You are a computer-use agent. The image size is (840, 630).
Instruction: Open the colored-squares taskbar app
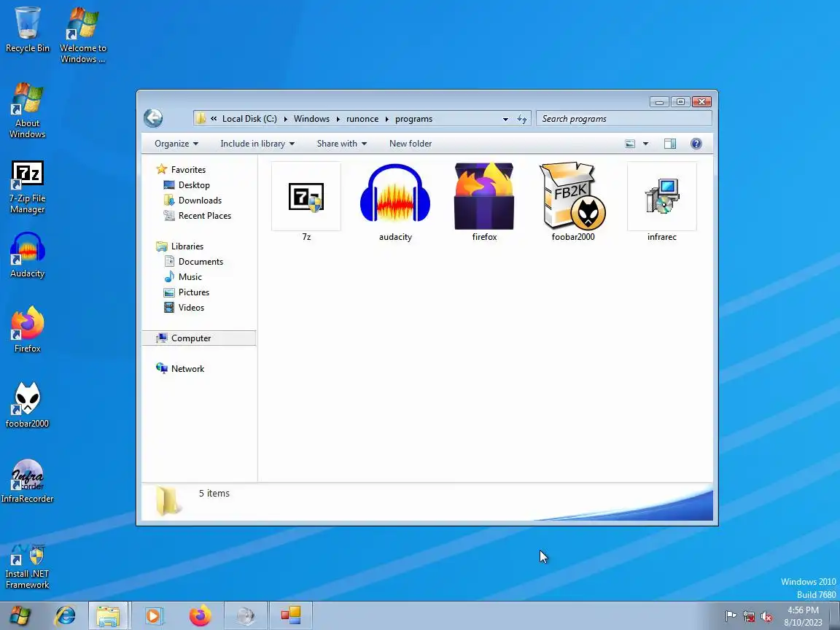[x=291, y=615]
